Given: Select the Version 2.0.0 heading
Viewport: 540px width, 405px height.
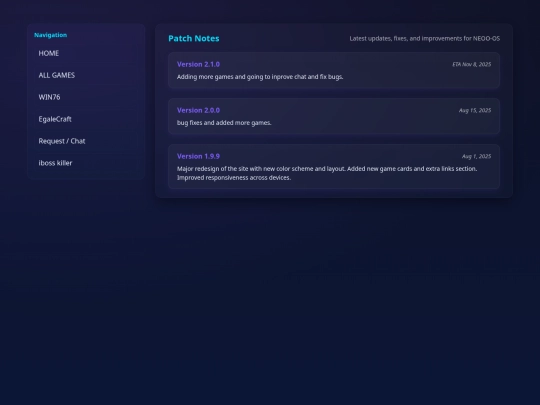Looking at the screenshot, I should coord(198,110).
